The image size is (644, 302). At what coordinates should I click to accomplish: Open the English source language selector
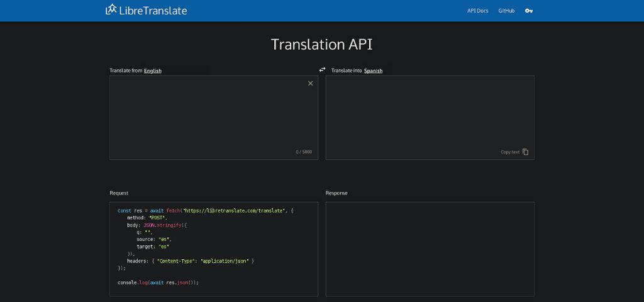click(x=152, y=71)
